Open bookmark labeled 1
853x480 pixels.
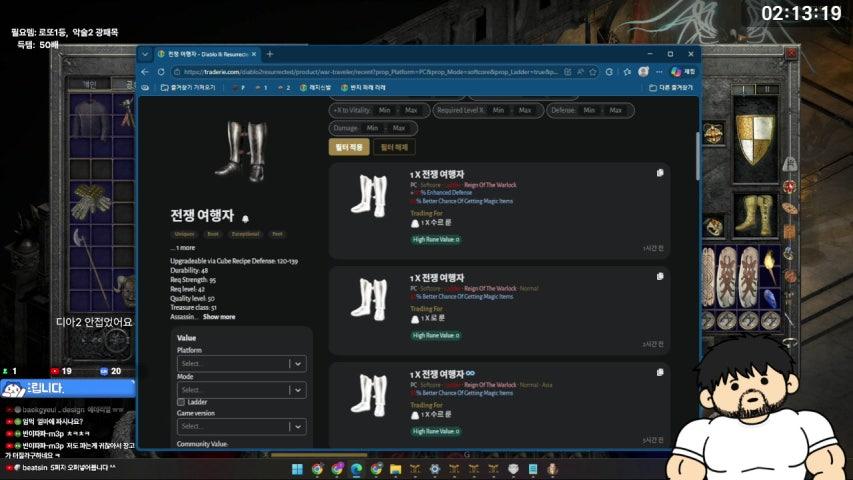click(261, 88)
